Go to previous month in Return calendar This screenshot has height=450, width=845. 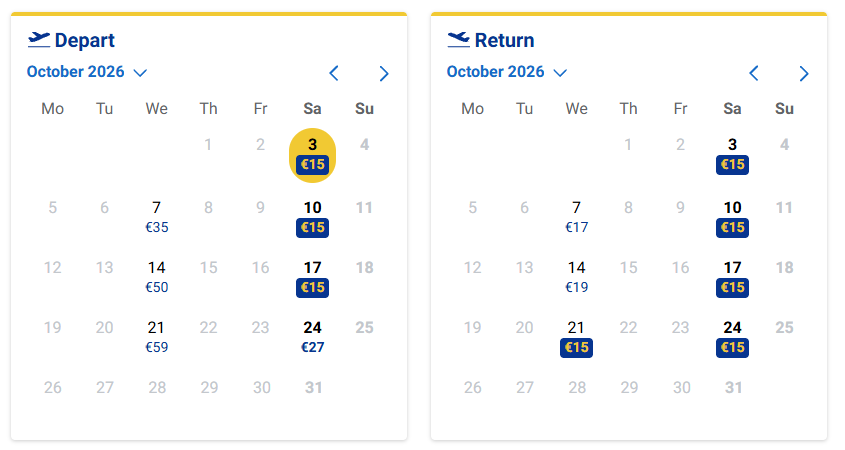[754, 73]
